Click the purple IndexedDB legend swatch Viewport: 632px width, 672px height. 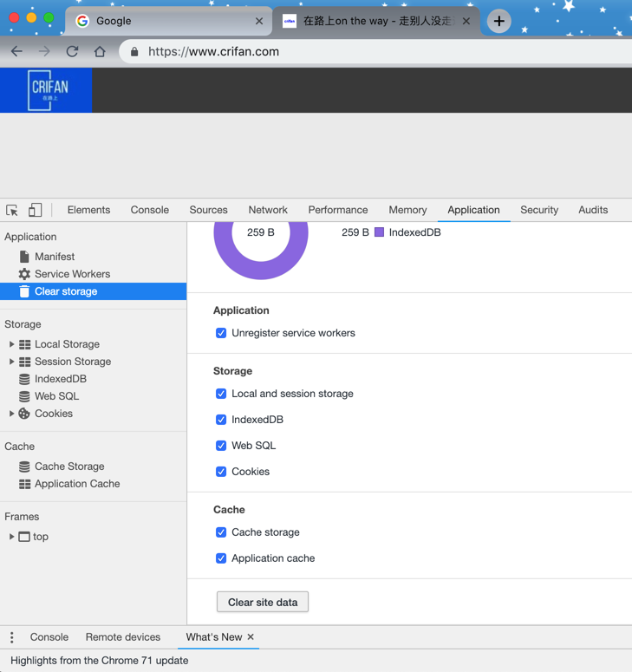[379, 232]
